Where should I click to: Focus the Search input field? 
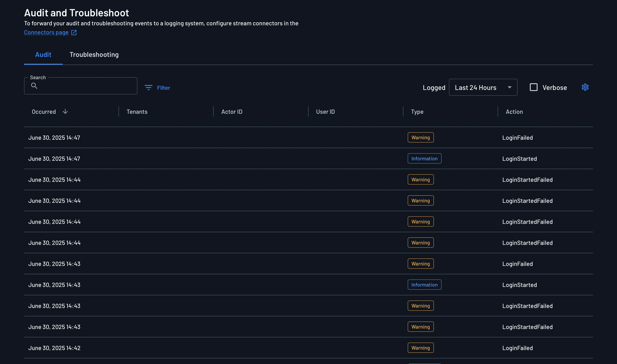[86, 86]
